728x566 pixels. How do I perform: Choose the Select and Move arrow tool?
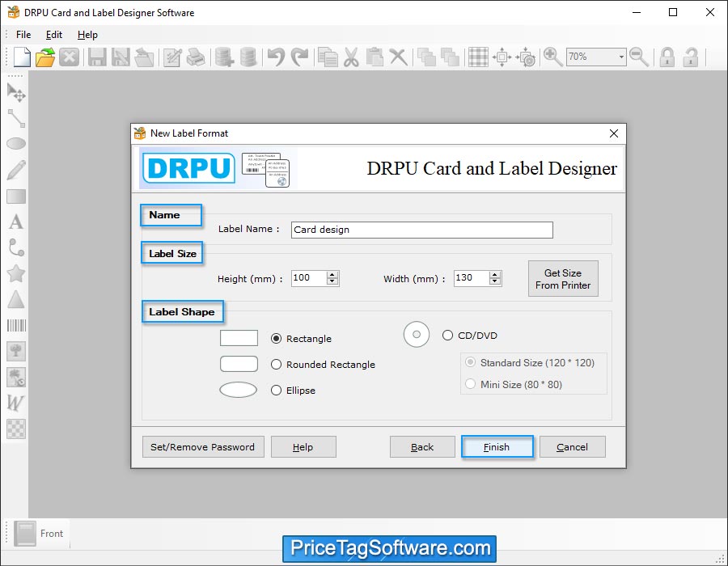point(16,92)
